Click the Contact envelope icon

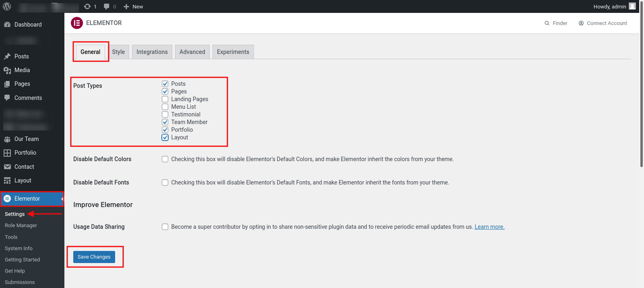pyautogui.click(x=7, y=167)
